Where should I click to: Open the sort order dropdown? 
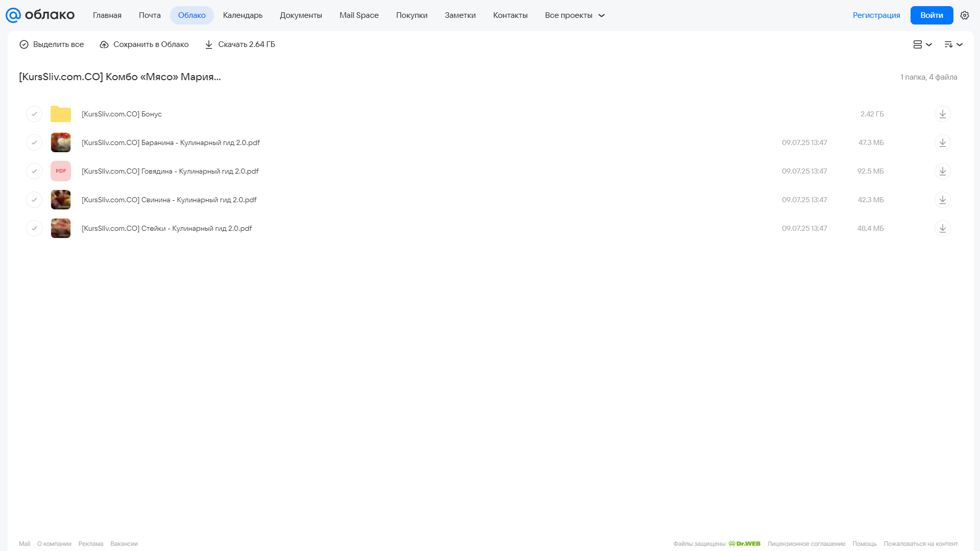click(x=953, y=44)
